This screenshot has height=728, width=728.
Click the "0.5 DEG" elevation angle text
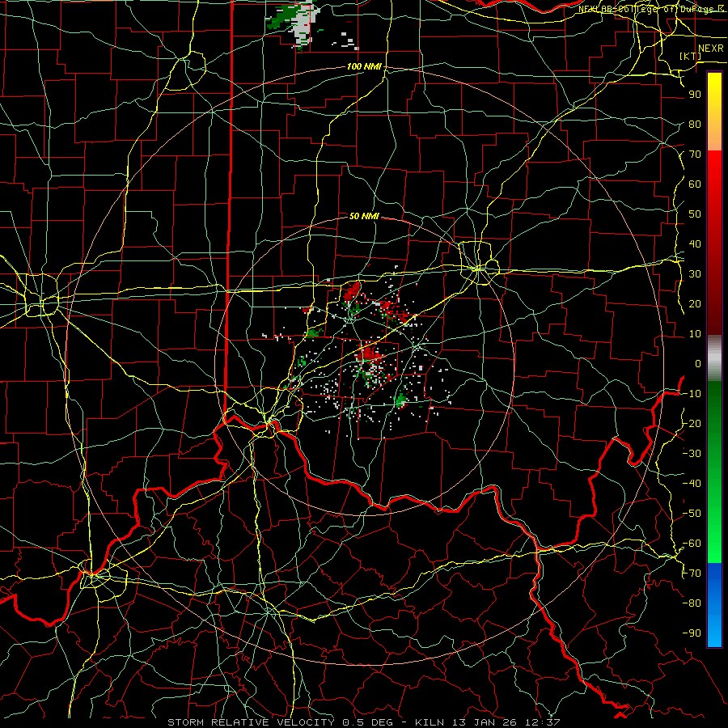tap(367, 722)
